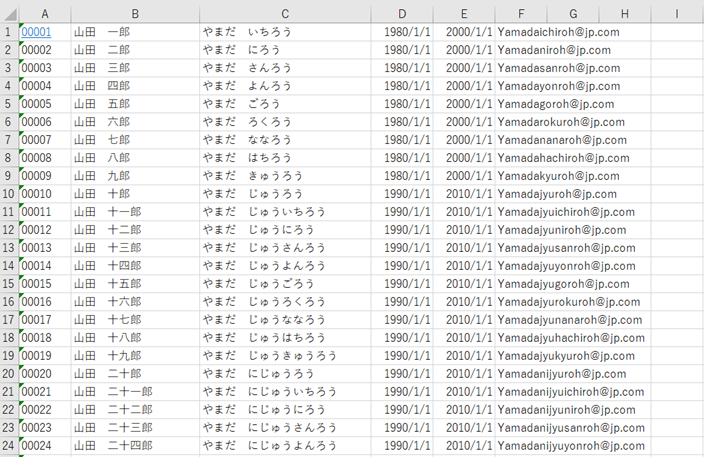
Task: Click the reading cell やまだ きゅうろう
Action: 285,176
